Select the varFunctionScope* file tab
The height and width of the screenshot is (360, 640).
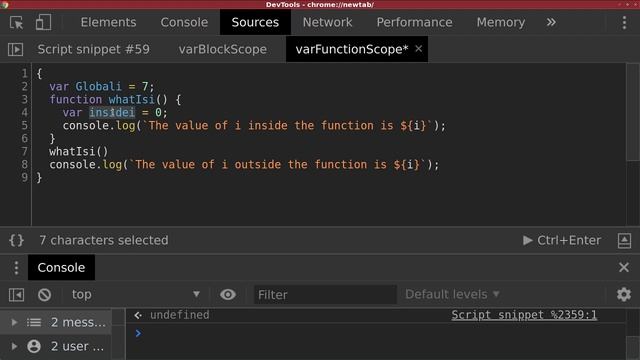pyautogui.click(x=351, y=49)
